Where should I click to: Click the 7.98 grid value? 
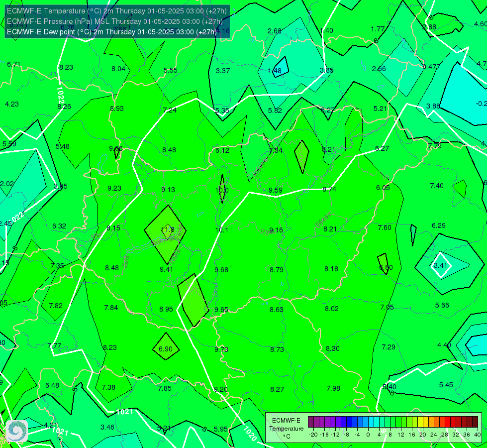(333, 388)
